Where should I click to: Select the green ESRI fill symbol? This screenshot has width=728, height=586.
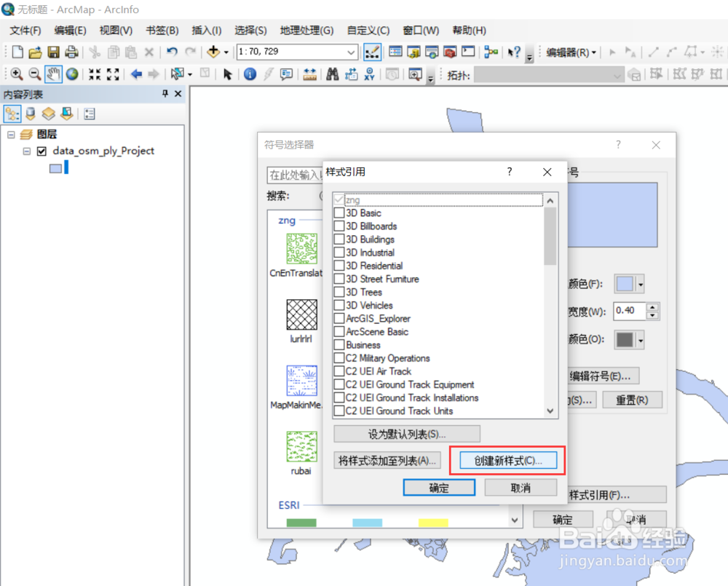pyautogui.click(x=301, y=523)
